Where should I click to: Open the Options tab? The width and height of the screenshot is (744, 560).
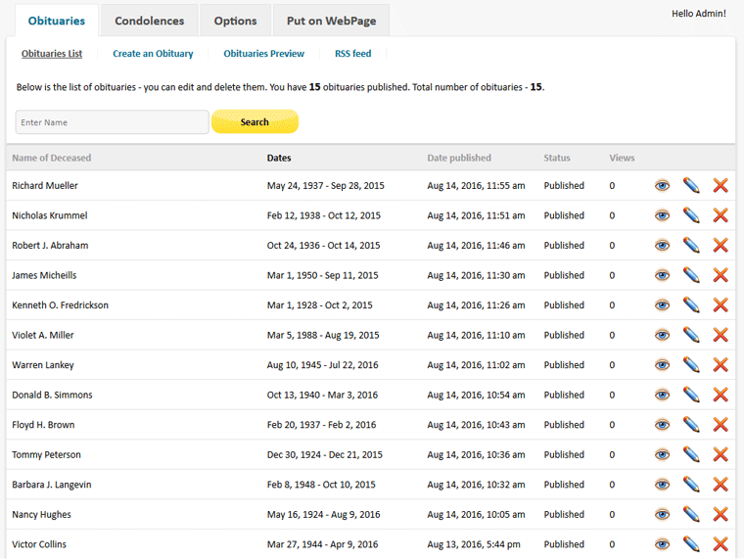[x=235, y=21]
